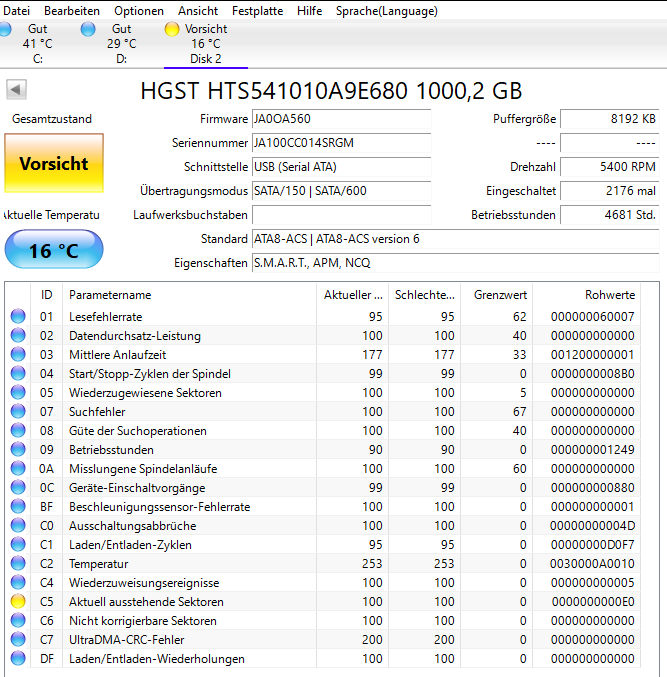Viewport: 667px width, 677px height.
Task: Click the status orb for Wiederzugewiesene Sektoren
Action: 18,392
